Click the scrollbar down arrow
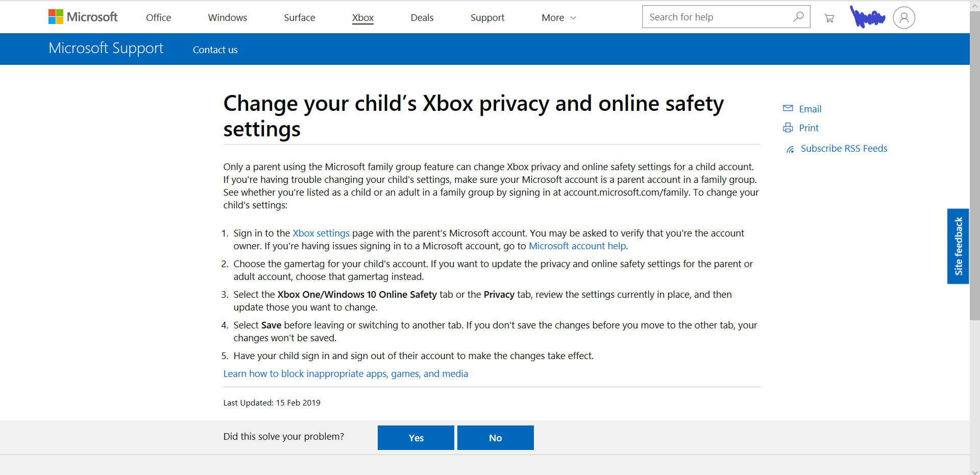The image size is (980, 475). 975,471
